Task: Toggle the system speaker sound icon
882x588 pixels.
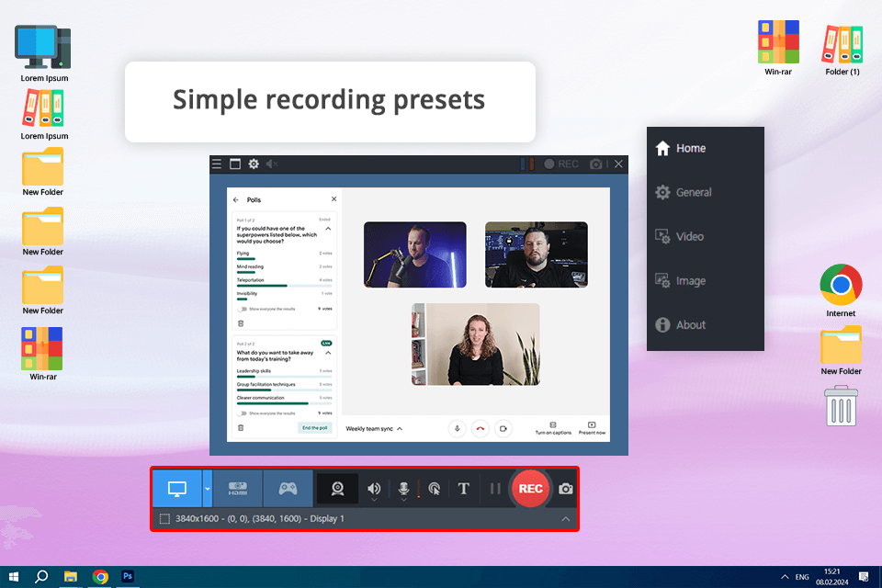Action: [x=374, y=488]
